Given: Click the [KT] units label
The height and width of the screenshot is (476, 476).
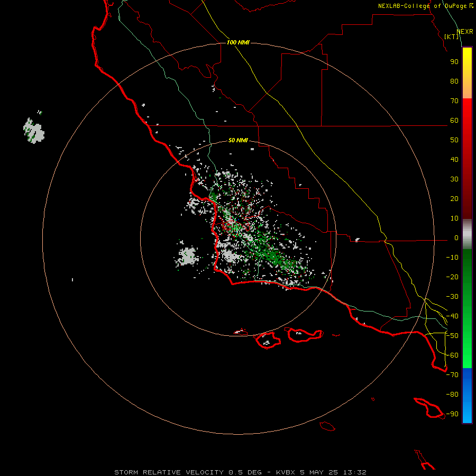Looking at the screenshot, I should 452,36.
